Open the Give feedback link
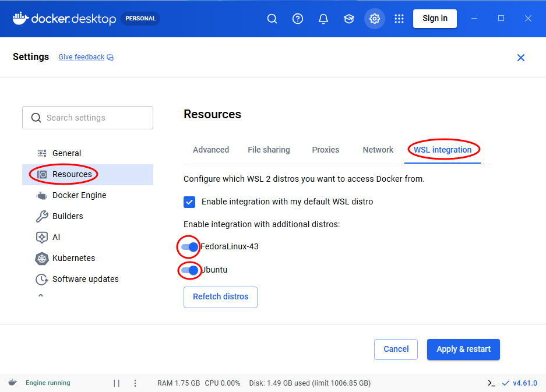This screenshot has height=392, width=546. pyautogui.click(x=82, y=57)
